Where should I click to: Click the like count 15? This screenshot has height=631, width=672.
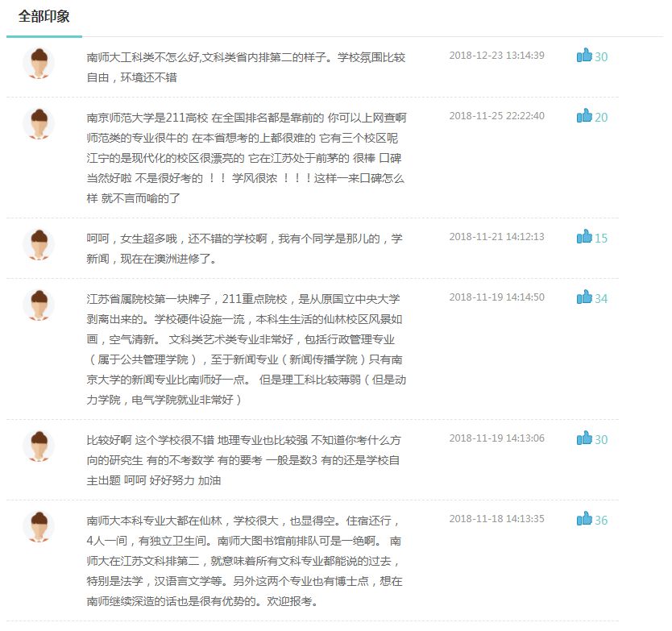point(601,239)
